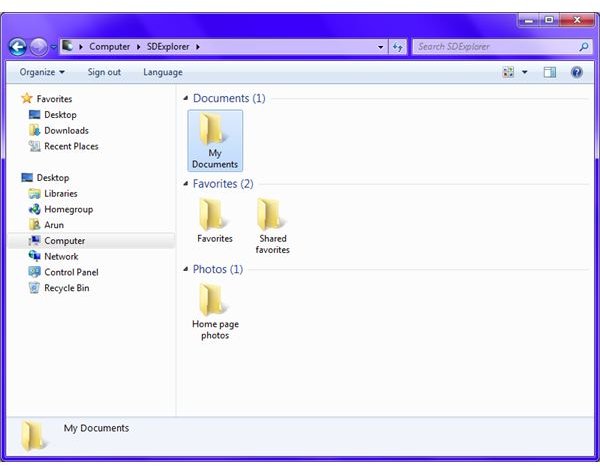Click the search magnifier icon
Screen dimensions: 600x466
[583, 47]
